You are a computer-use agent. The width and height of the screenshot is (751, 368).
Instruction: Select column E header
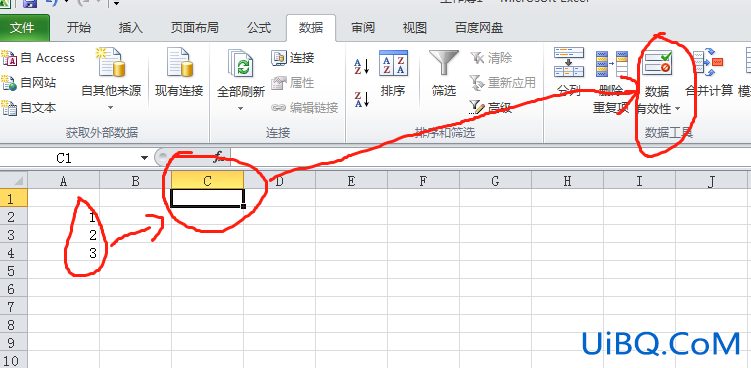tap(352, 181)
